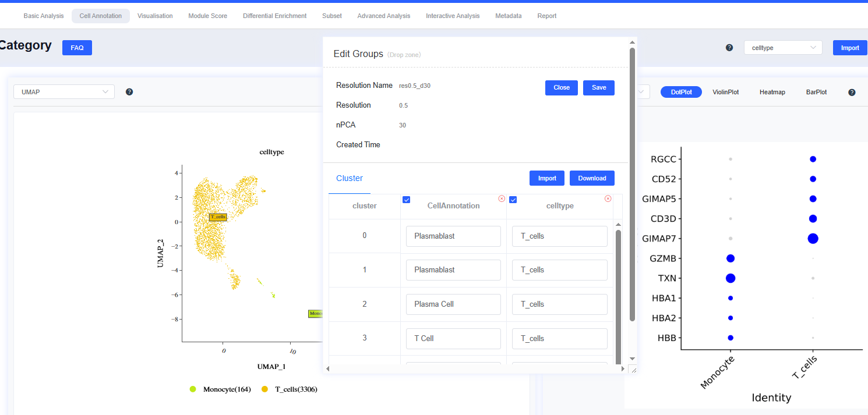Expand the UMAP embedding dropdown

(64, 92)
